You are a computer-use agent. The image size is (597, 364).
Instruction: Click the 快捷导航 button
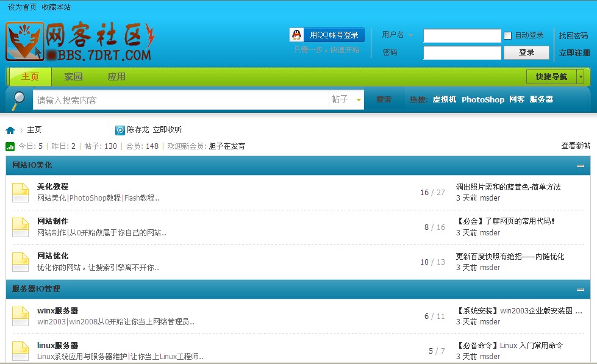[x=551, y=77]
